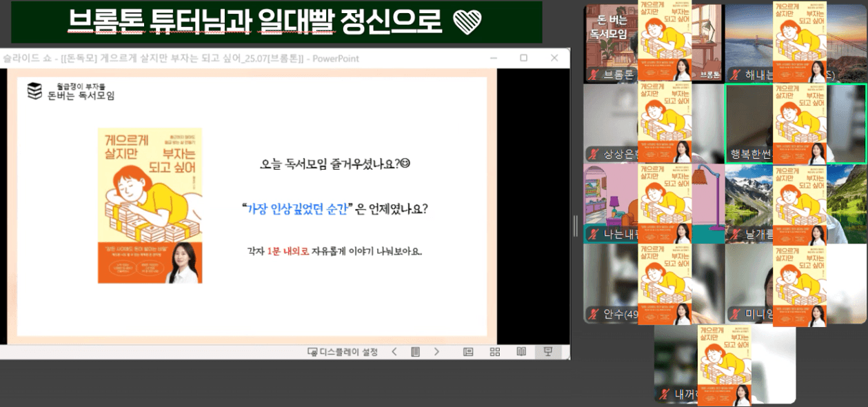The image size is (868, 407).
Task: Select the 미니 participant video tile
Action: click(x=796, y=284)
